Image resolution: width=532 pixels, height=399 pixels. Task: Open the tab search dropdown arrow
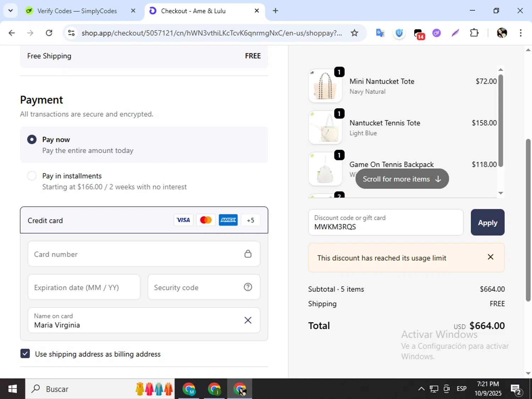click(10, 11)
